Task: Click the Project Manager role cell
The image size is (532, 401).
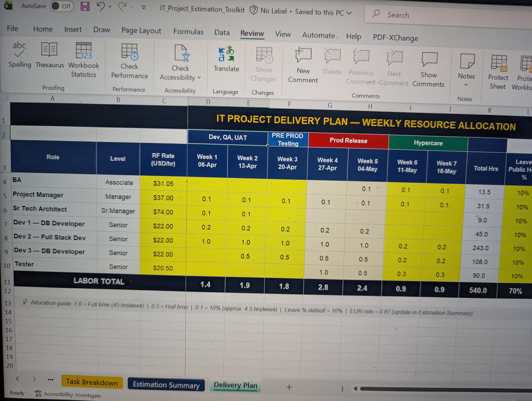Action: click(53, 195)
